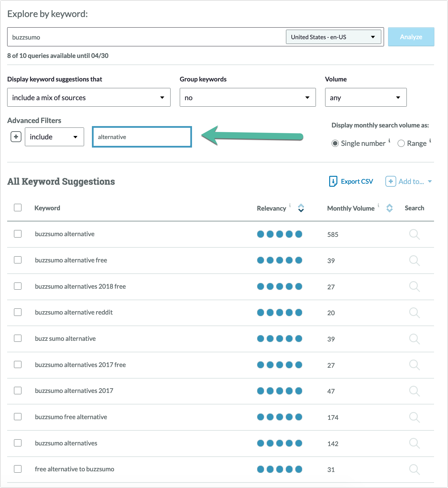The width and height of the screenshot is (448, 488).
Task: Sort results by Relevancy using the sort arrows
Action: pyautogui.click(x=301, y=208)
